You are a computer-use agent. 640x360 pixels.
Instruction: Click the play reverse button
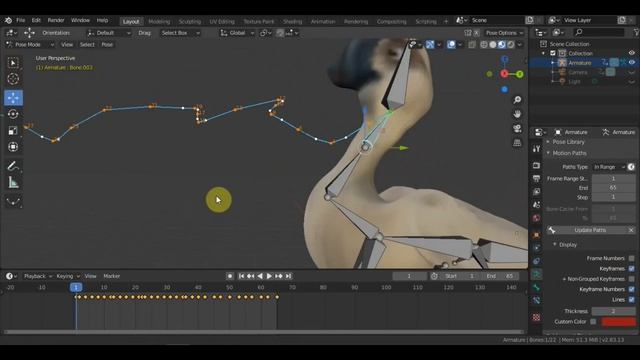[260, 276]
